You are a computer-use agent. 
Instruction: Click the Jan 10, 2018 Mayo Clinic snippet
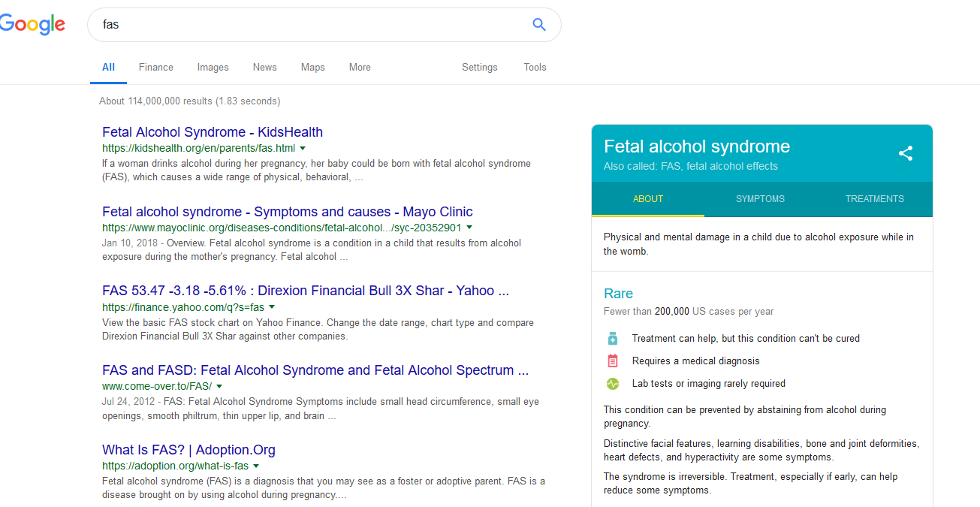312,250
